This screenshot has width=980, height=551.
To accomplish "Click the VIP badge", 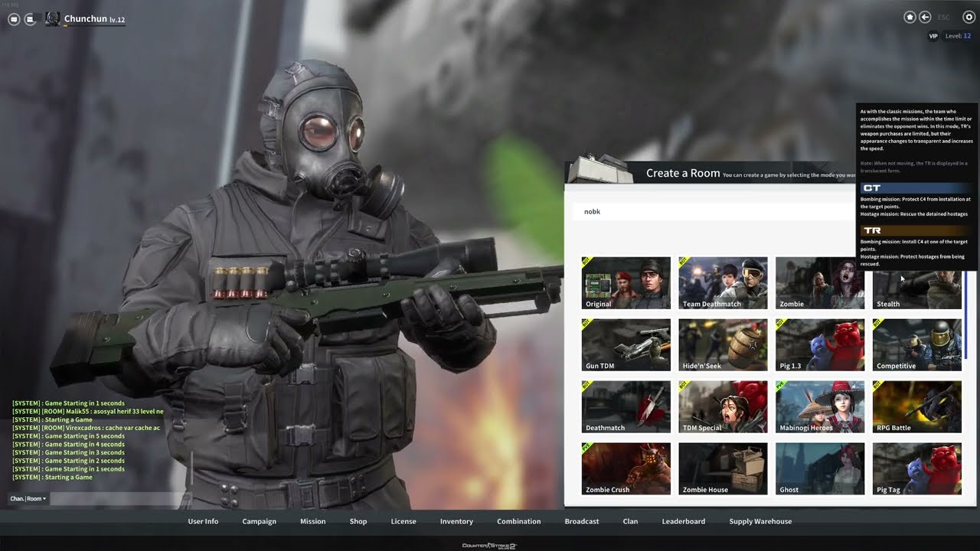I will pos(933,36).
